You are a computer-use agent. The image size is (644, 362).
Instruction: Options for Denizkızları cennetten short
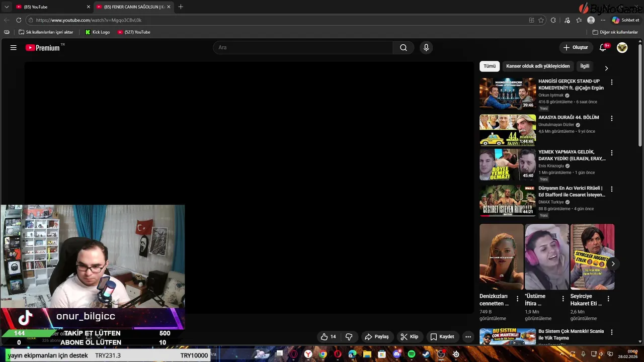click(x=517, y=299)
